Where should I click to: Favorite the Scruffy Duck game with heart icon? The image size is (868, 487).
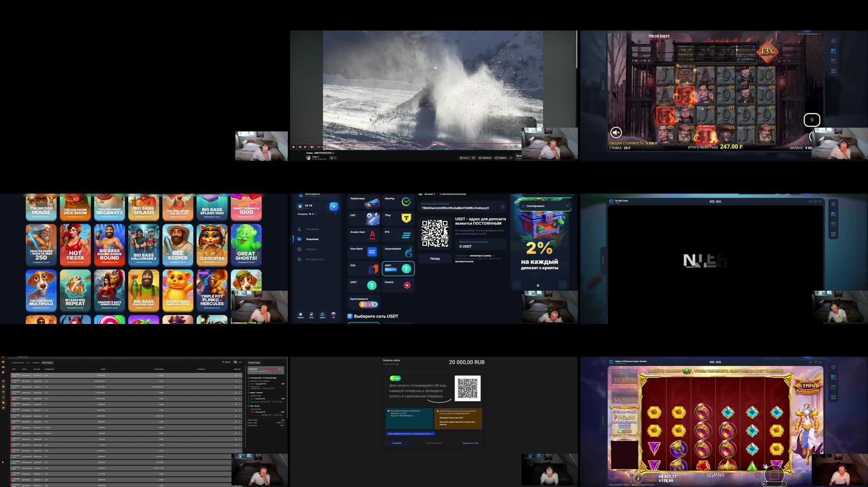click(815, 202)
